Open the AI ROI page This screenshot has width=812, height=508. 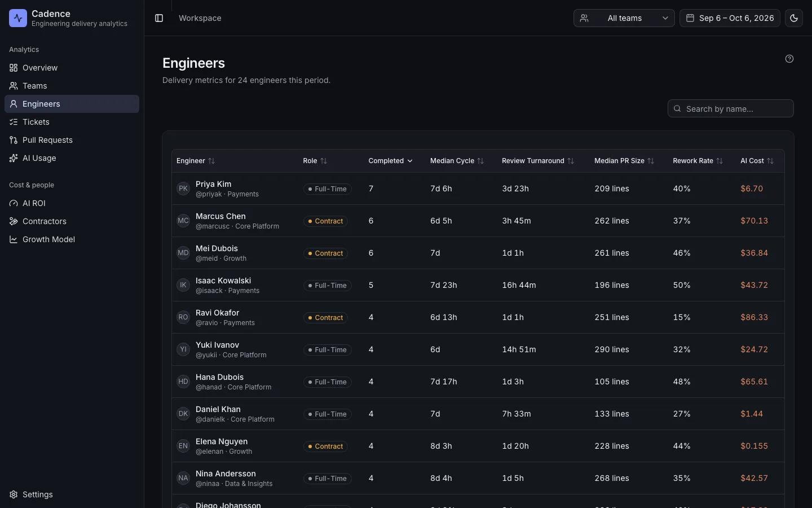72,203
